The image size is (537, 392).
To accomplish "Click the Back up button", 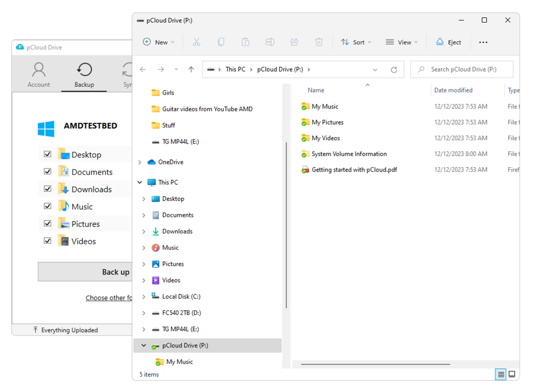I will [85, 272].
